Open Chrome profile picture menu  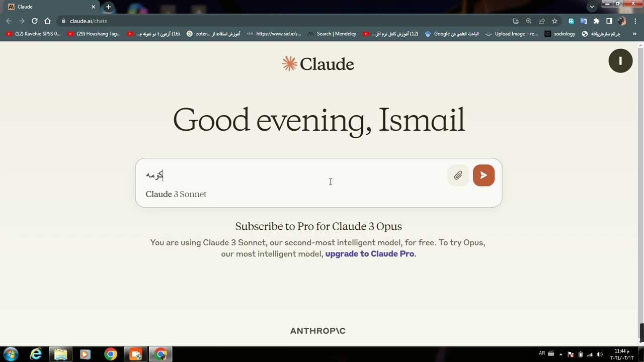click(x=622, y=21)
